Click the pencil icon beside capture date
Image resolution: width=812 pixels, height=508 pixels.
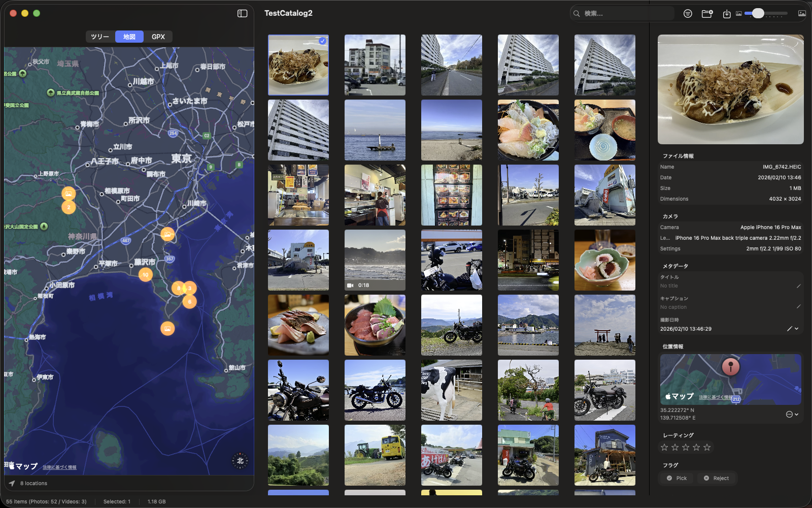(789, 329)
